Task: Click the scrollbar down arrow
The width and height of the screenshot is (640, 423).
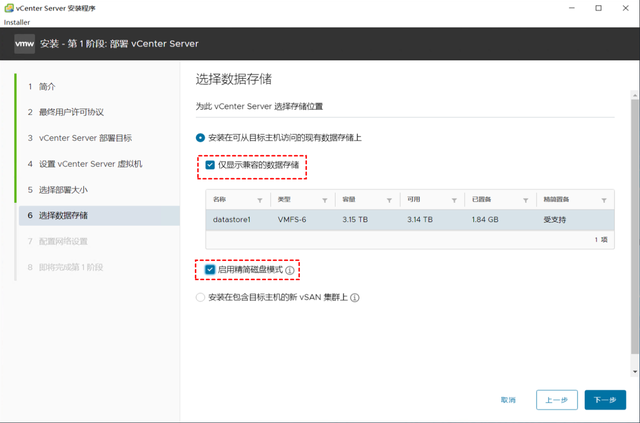Action: point(635,372)
